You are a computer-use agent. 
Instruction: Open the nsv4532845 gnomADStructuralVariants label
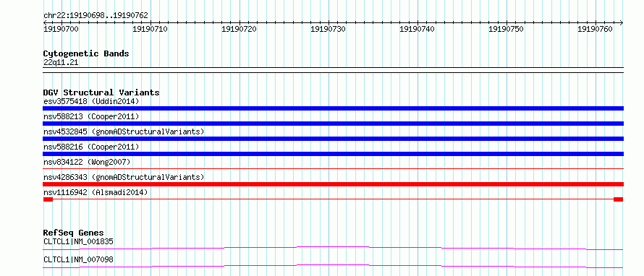pos(124,131)
